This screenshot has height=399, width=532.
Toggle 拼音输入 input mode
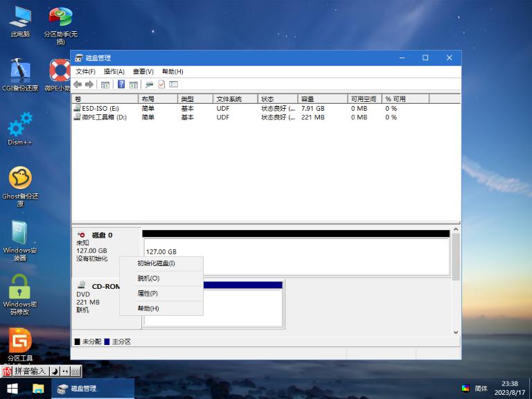30,371
